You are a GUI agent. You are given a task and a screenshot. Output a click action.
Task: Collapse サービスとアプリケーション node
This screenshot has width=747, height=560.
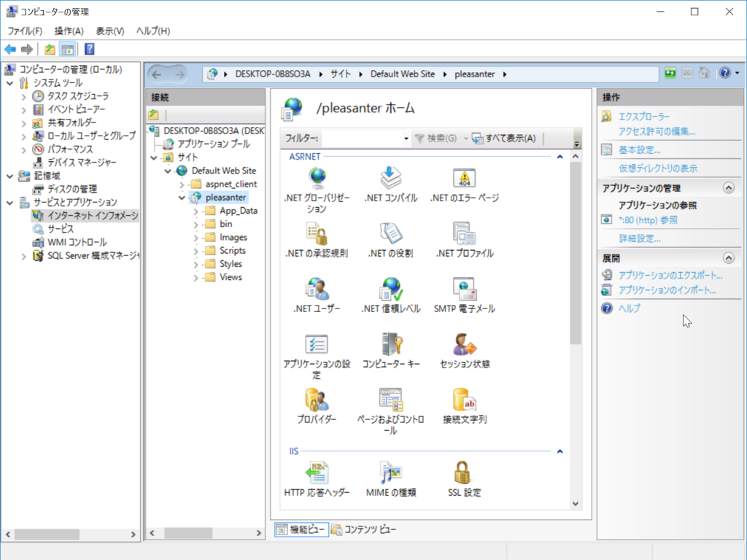10,203
